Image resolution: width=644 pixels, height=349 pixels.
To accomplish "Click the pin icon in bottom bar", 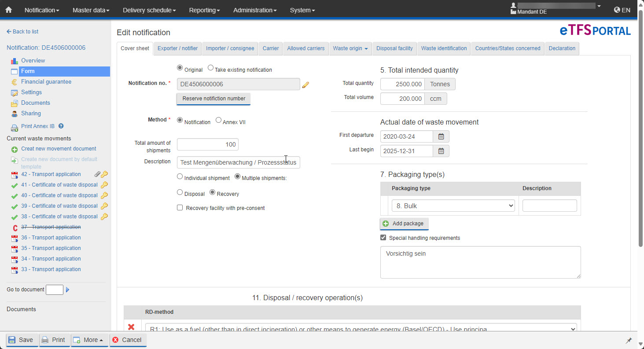I will tap(629, 340).
